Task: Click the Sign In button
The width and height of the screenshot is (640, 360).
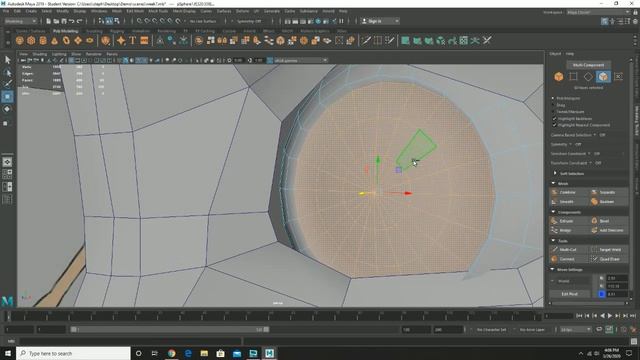Action: (x=380, y=21)
